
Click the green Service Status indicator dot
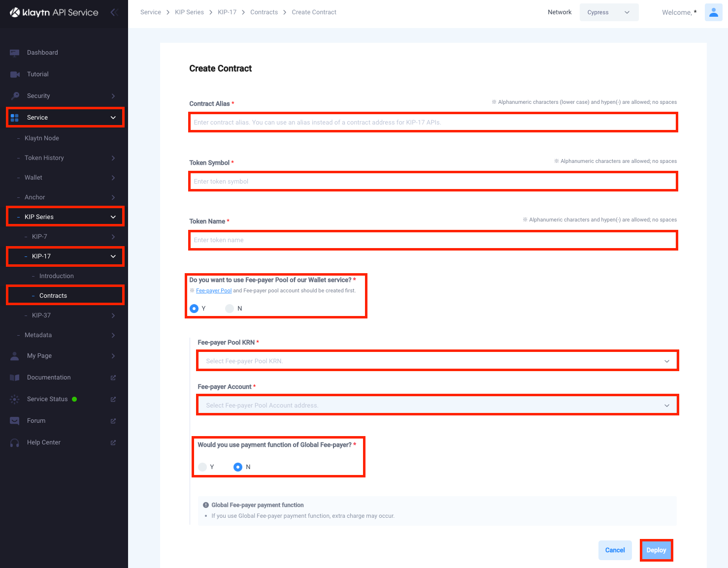tap(74, 399)
